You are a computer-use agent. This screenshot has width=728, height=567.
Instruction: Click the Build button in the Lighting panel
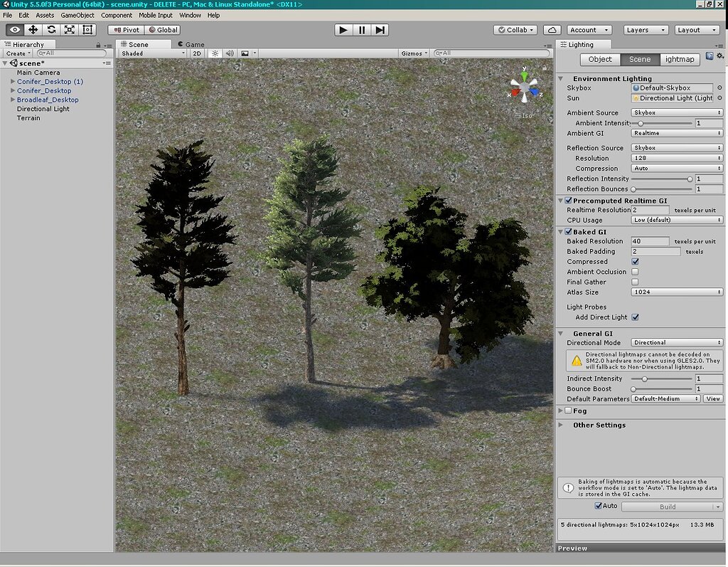[x=669, y=507]
